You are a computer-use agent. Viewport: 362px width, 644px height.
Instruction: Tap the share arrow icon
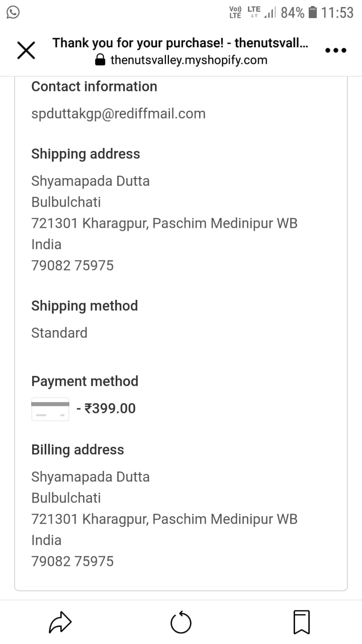tap(61, 623)
